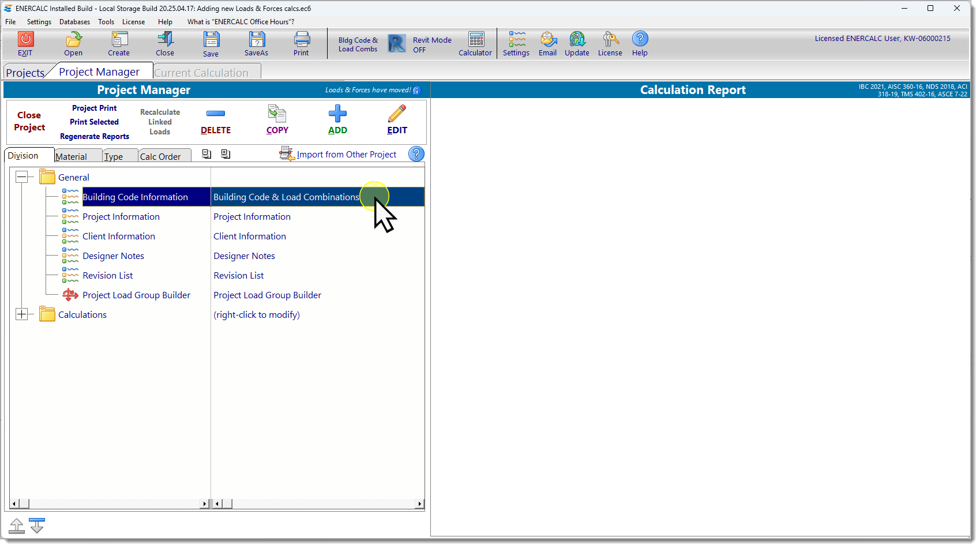
Task: Open the Databases menu
Action: (x=75, y=22)
